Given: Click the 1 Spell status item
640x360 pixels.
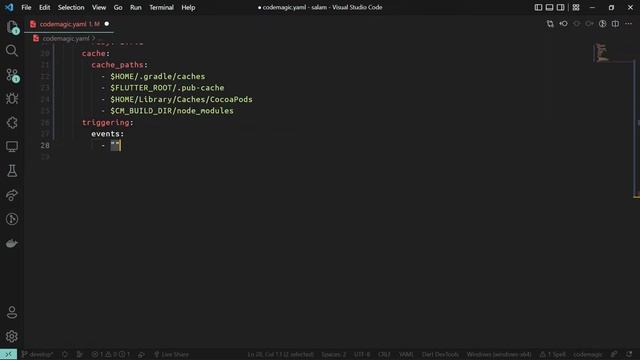Looking at the screenshot, I should 553,354.
